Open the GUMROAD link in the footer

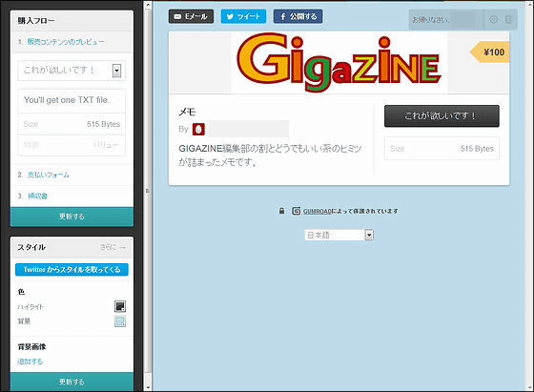tap(318, 211)
